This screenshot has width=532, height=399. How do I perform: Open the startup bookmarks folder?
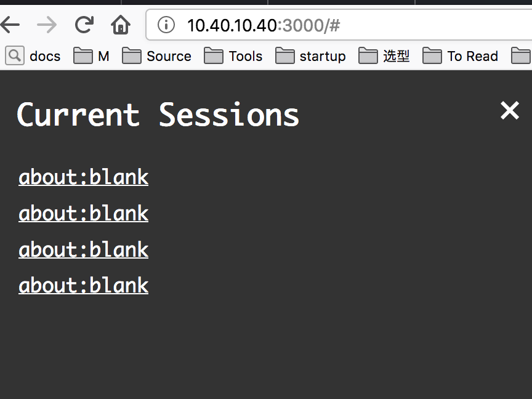(x=310, y=56)
